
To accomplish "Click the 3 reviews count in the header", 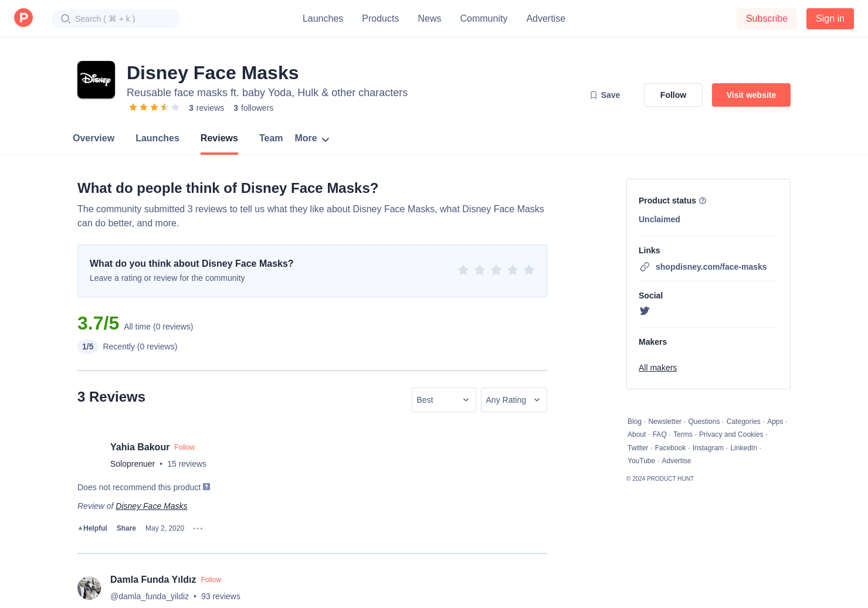I will [206, 108].
